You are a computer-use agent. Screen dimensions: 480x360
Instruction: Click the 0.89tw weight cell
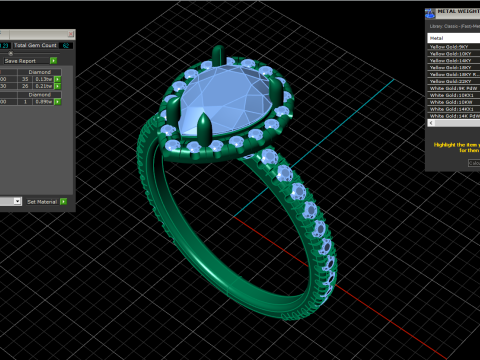[x=43, y=102]
